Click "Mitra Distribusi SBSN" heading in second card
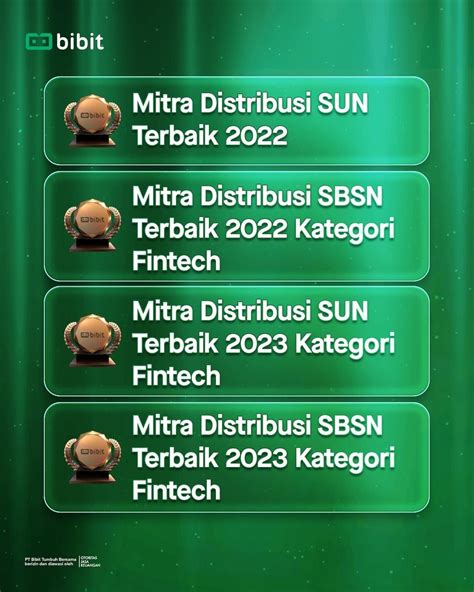Viewport: 474px width, 592px height. coord(257,196)
